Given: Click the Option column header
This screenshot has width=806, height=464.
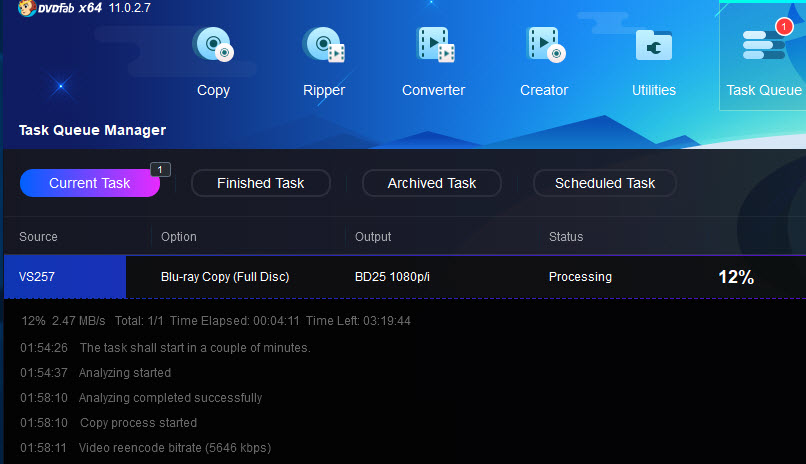Looking at the screenshot, I should point(179,237).
